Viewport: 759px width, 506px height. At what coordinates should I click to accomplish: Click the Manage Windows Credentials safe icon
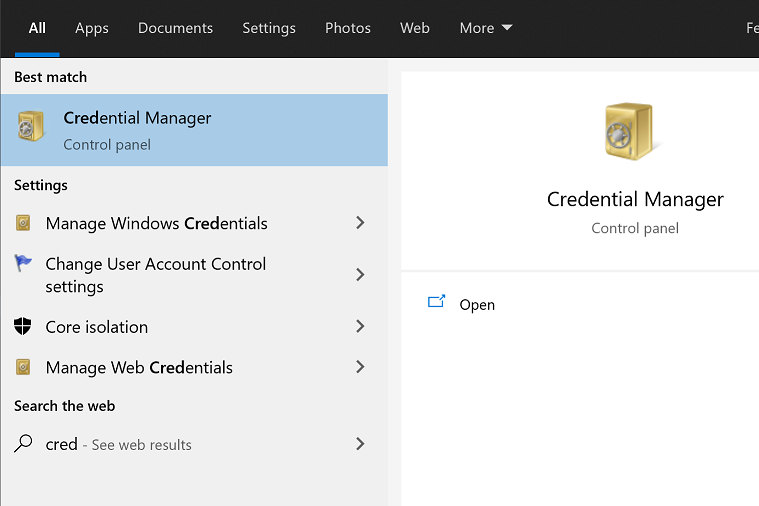23,223
